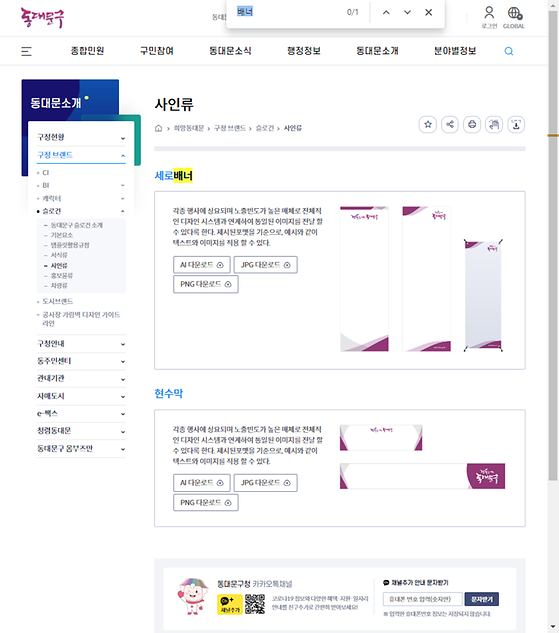Click the home breadcrumb icon
Screen dimensions: 559x633
pyautogui.click(x=159, y=128)
